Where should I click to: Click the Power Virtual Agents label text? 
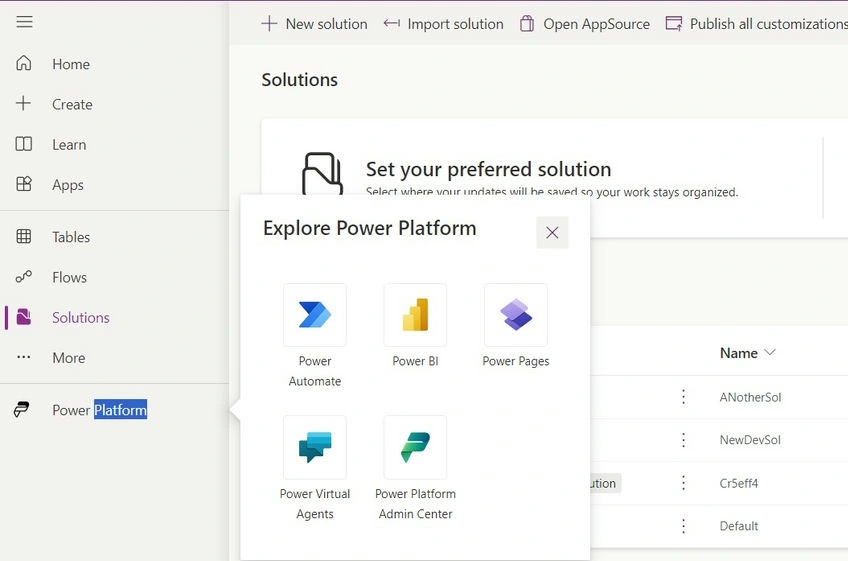coord(315,504)
